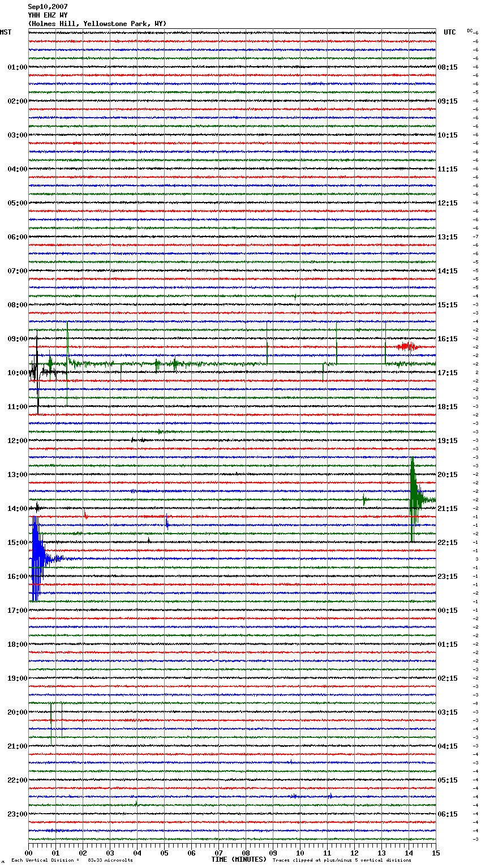Click minute tick '06' on the time axis
This screenshot has height=868, width=481.
tap(192, 853)
